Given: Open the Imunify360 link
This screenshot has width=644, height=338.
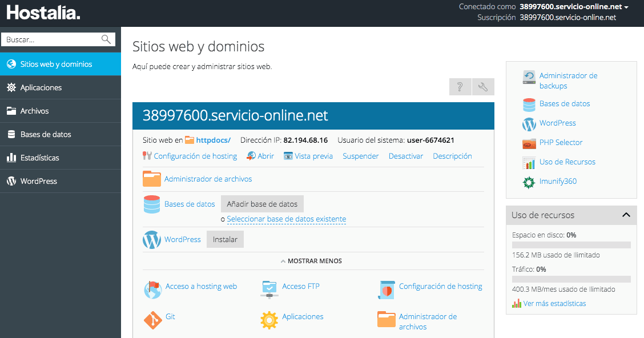Looking at the screenshot, I should (558, 181).
